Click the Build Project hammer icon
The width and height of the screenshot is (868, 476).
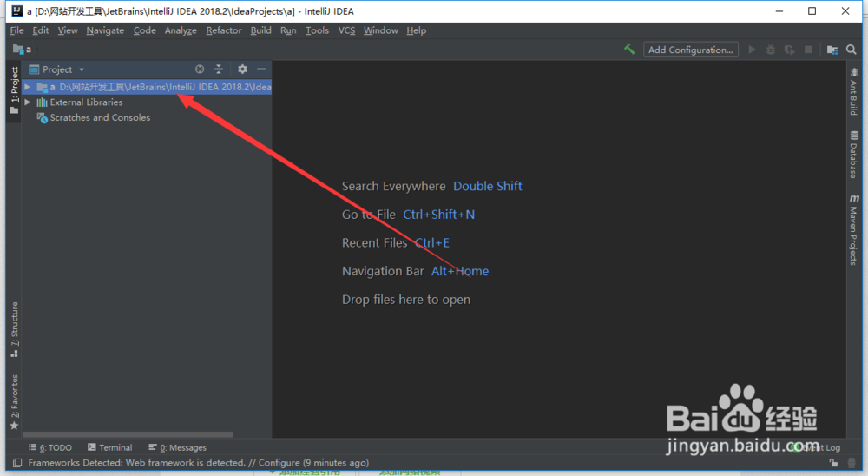(x=628, y=50)
